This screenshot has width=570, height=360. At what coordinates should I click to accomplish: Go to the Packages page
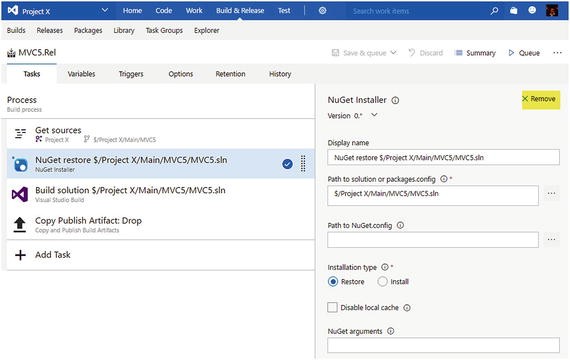88,31
